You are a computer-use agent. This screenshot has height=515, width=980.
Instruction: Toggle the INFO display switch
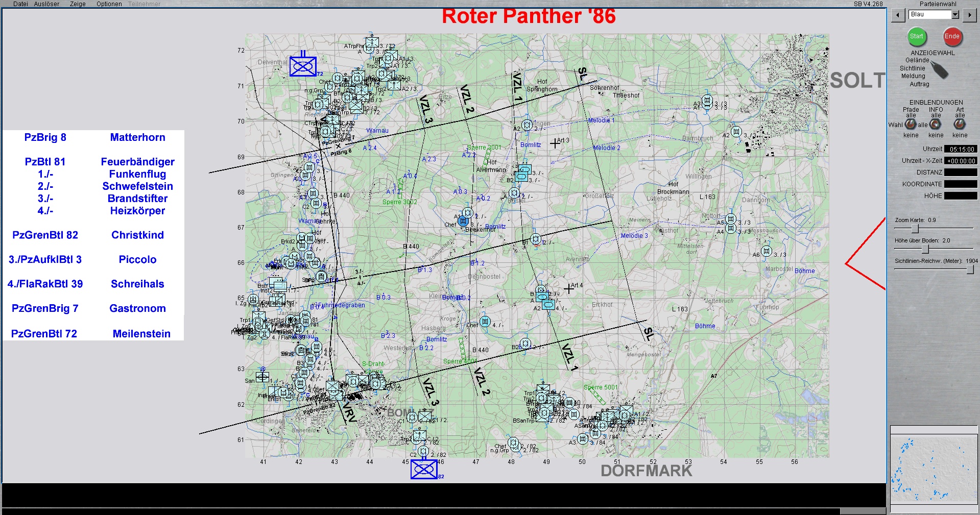point(935,124)
